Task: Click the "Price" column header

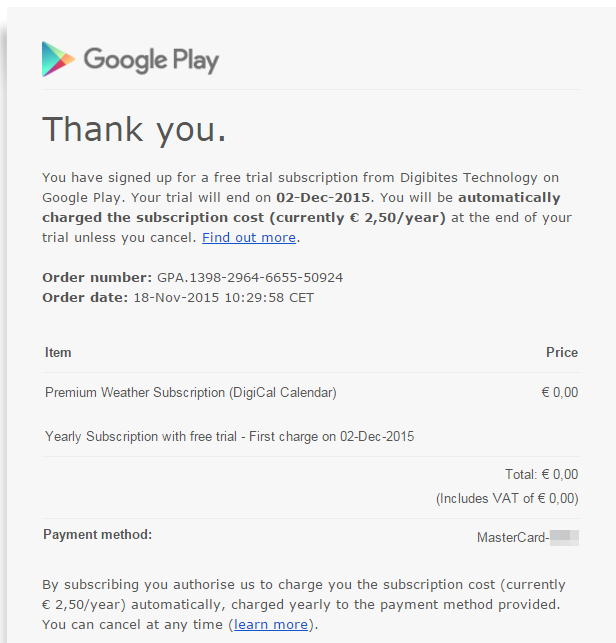Action: click(561, 352)
